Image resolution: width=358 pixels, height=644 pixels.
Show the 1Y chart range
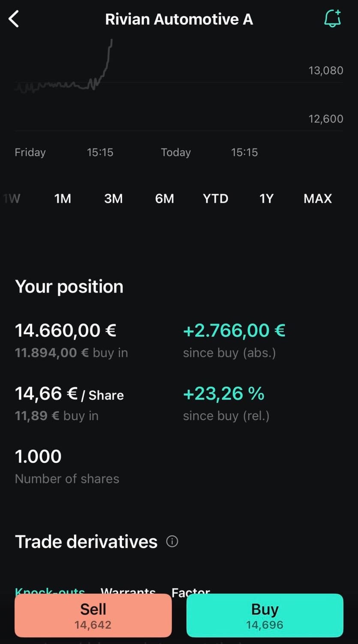coord(266,199)
